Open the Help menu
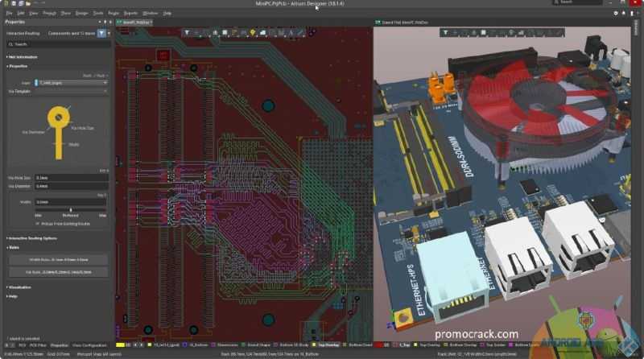Viewport: 644px width, 359px height. pos(167,13)
